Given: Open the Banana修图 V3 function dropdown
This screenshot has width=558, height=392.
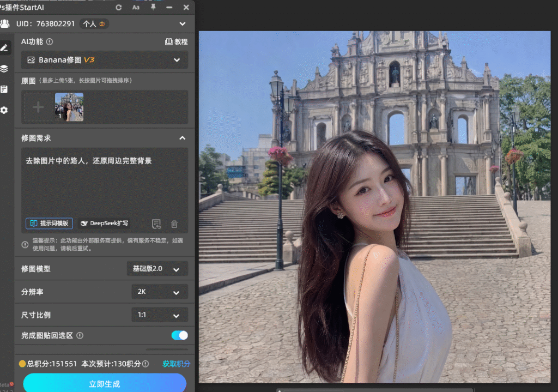Looking at the screenshot, I should (104, 60).
